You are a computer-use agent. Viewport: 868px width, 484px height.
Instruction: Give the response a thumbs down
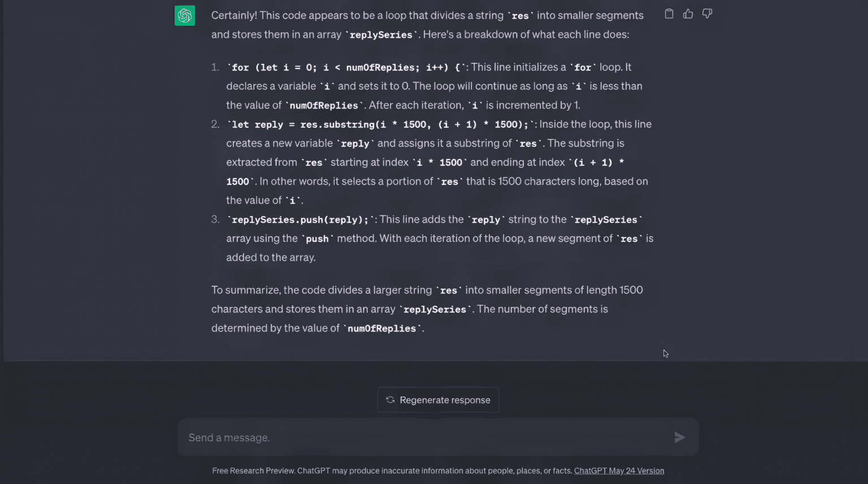707,14
